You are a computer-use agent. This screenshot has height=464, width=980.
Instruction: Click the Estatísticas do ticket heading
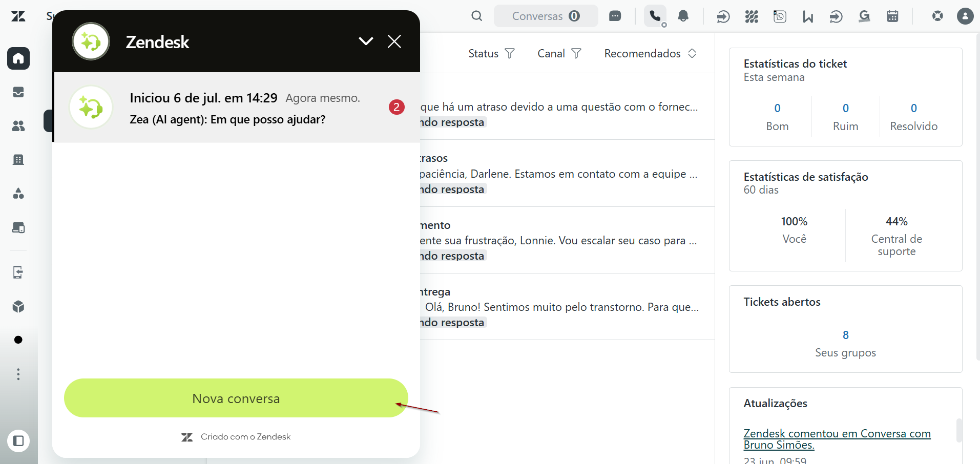(795, 64)
